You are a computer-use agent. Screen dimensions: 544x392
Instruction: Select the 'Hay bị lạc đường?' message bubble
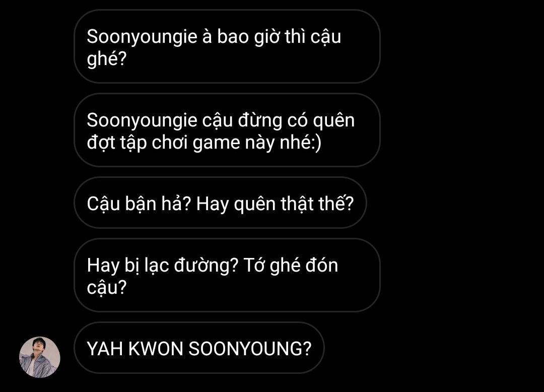[x=227, y=276]
